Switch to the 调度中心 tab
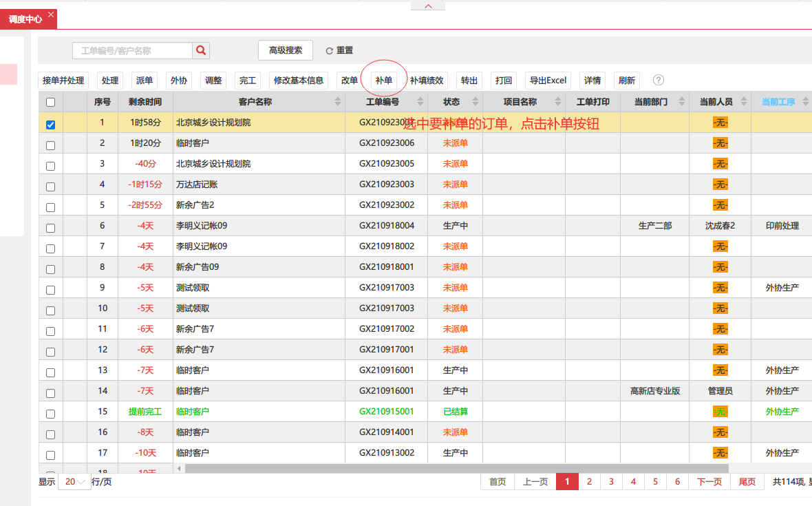This screenshot has height=506, width=812. [25, 19]
